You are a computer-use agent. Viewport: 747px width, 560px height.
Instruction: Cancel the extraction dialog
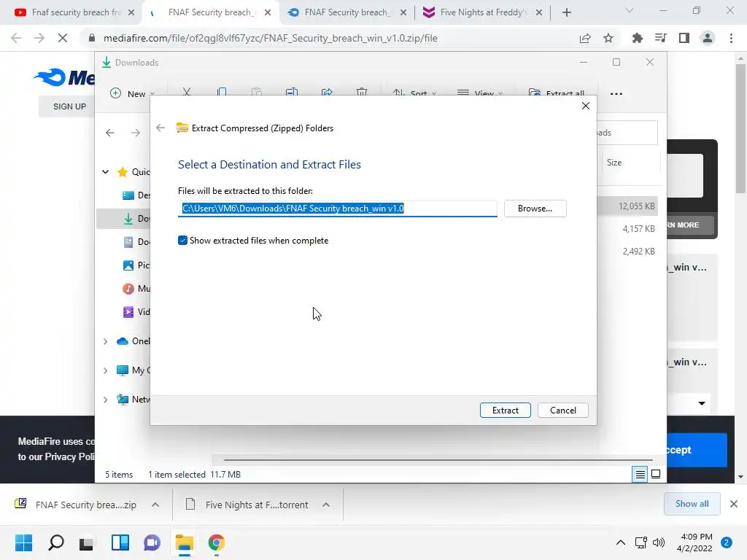point(562,410)
